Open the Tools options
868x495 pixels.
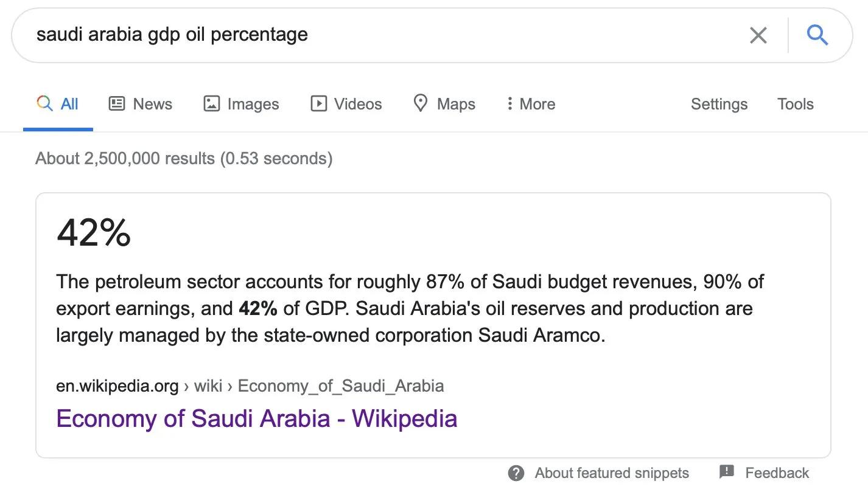pos(795,104)
